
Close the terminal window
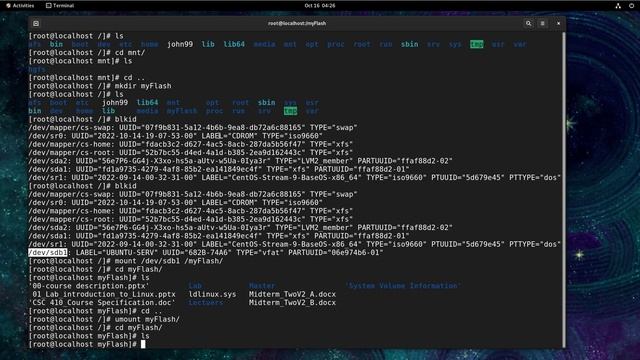pyautogui.click(x=558, y=24)
